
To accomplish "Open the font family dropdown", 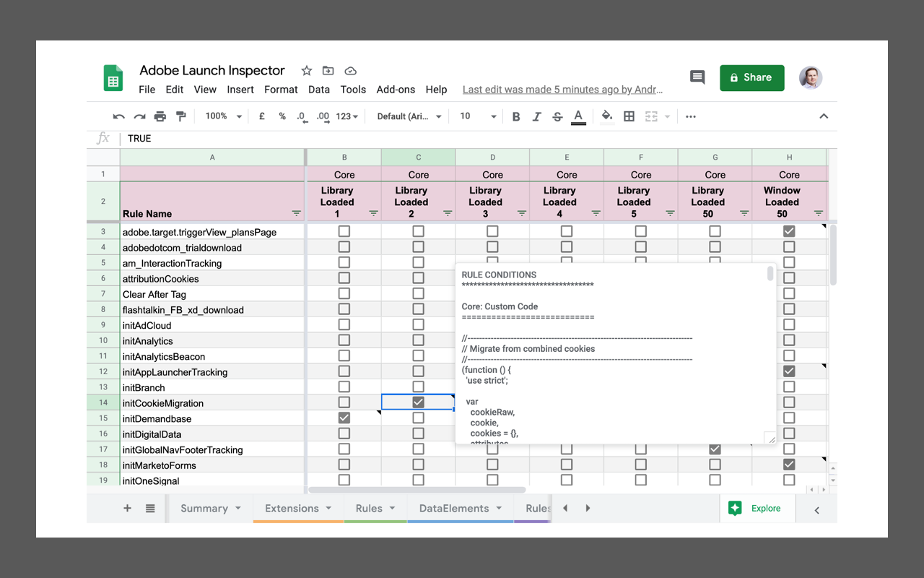I will click(x=409, y=116).
